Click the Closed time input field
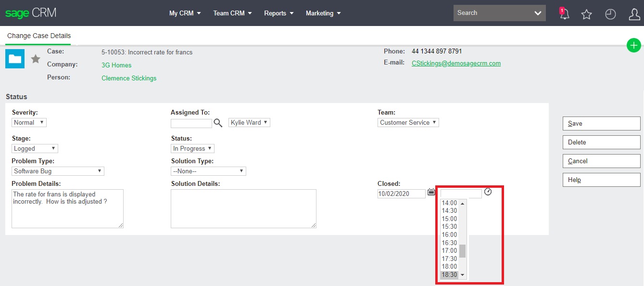Viewport: 644px width, 286px height. click(x=461, y=194)
